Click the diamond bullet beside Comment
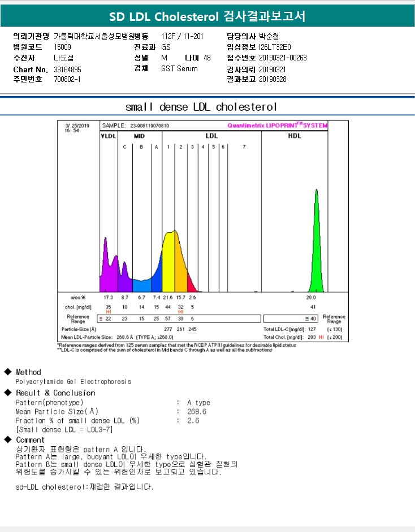Screen dimensions: 415x532 click(8, 439)
